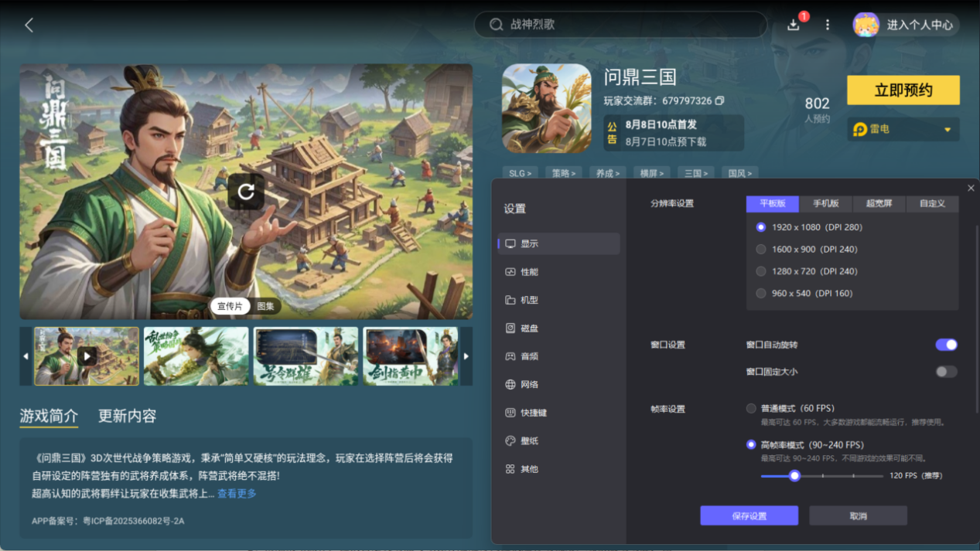Set FPS slider to rightmost track section

868,476
